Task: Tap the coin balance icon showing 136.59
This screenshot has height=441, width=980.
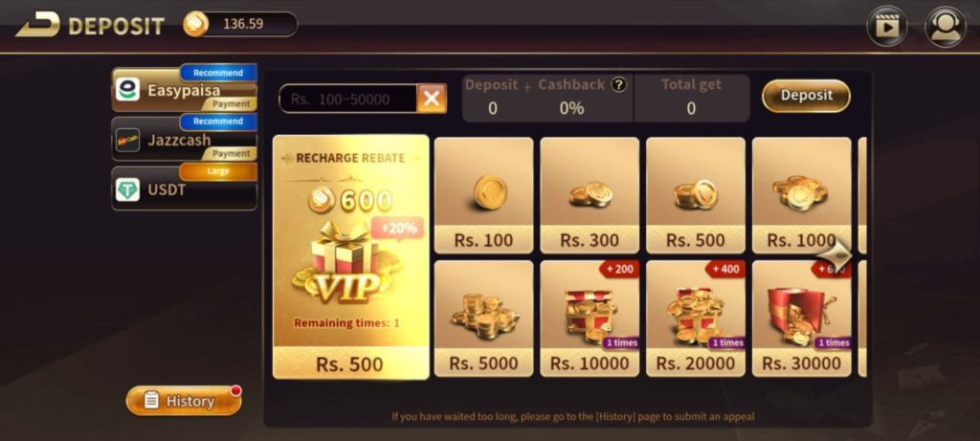Action: pyautogui.click(x=195, y=24)
